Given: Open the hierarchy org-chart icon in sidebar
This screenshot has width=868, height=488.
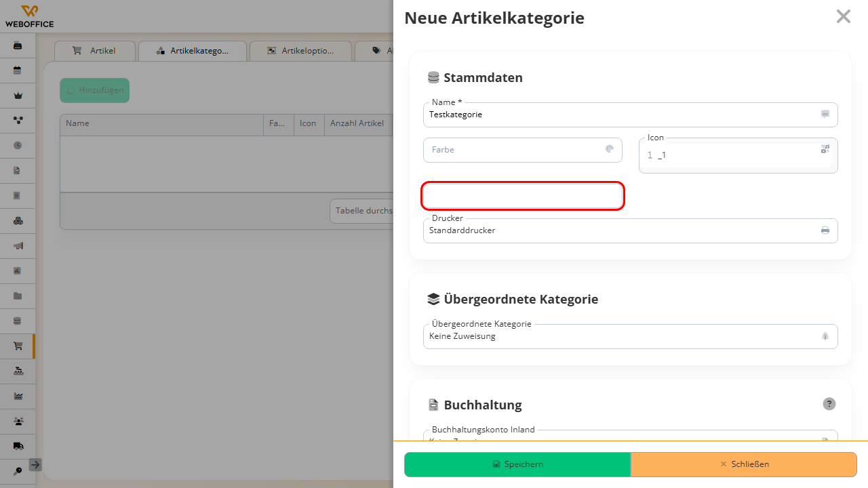Looking at the screenshot, I should (x=18, y=371).
